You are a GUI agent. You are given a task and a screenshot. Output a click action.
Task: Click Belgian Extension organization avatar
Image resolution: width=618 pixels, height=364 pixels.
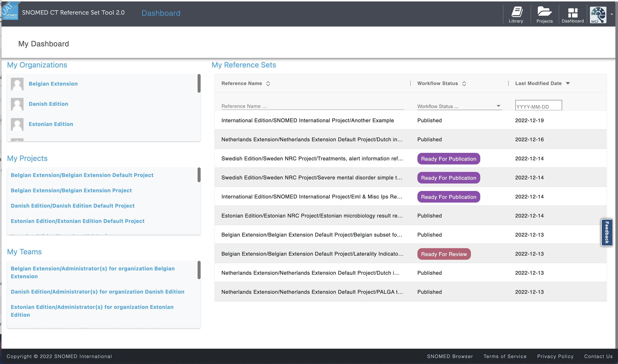(17, 84)
